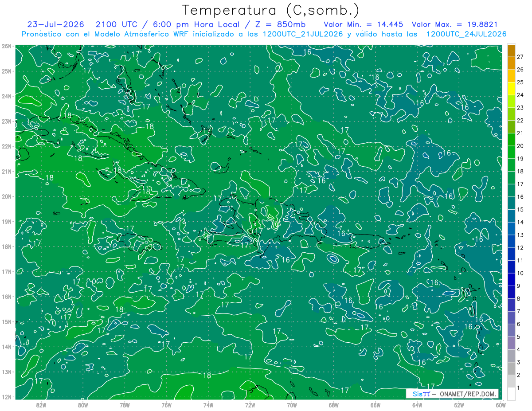Click the "22N" latitude axis label
This screenshot has width=532, height=411.
6,146
